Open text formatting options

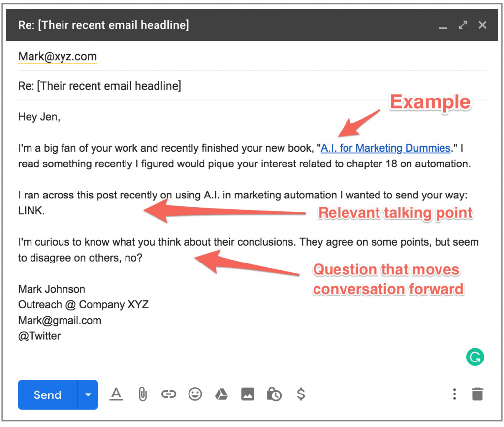pos(116,394)
